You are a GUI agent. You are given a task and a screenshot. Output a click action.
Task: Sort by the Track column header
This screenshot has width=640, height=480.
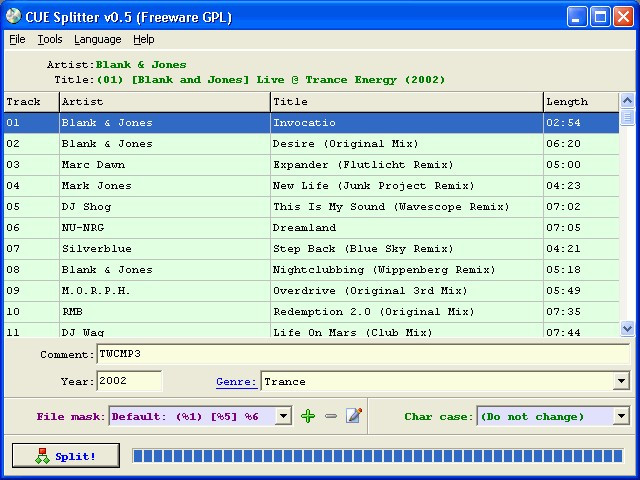pos(31,102)
